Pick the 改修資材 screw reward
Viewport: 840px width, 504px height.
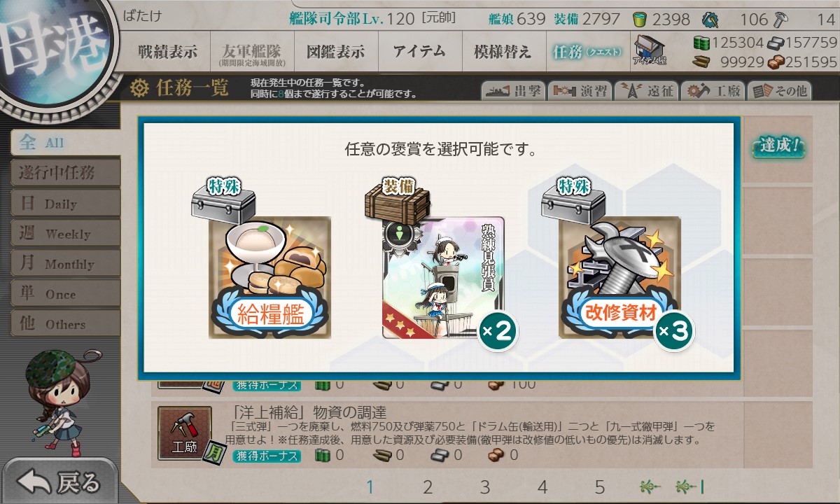(619, 278)
